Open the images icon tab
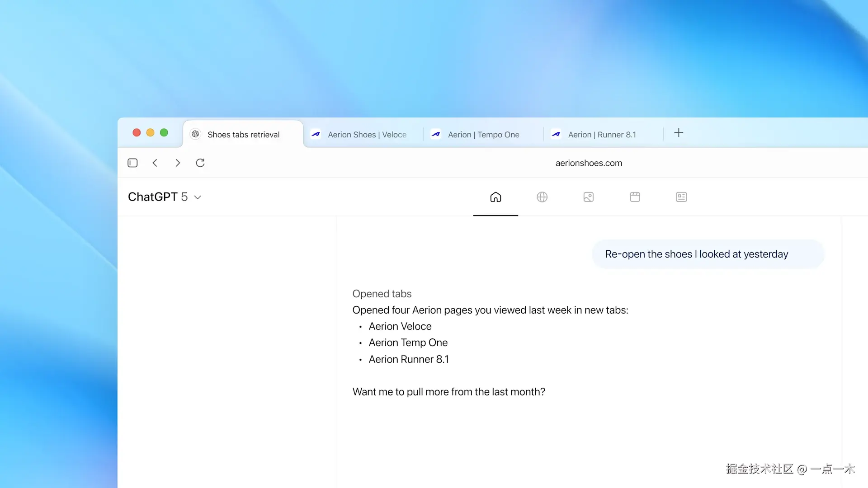Viewport: 868px width, 488px height. (x=589, y=197)
